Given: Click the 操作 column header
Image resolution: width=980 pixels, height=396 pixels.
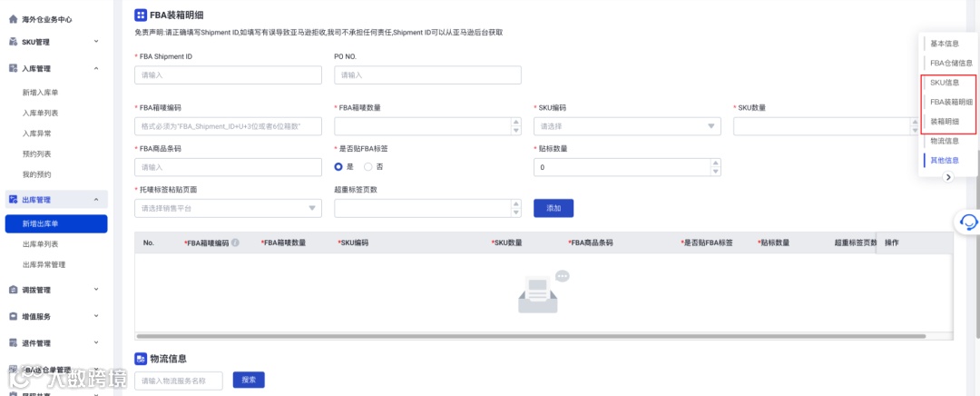Looking at the screenshot, I should coord(891,243).
